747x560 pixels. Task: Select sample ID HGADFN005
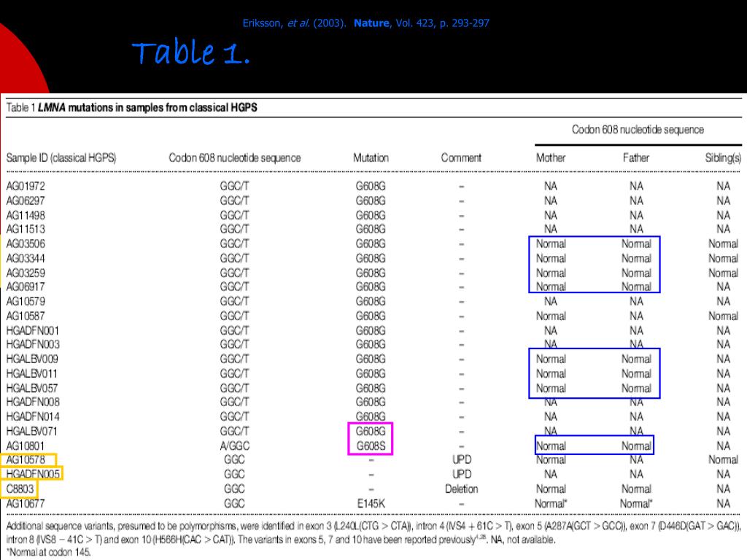click(32, 474)
